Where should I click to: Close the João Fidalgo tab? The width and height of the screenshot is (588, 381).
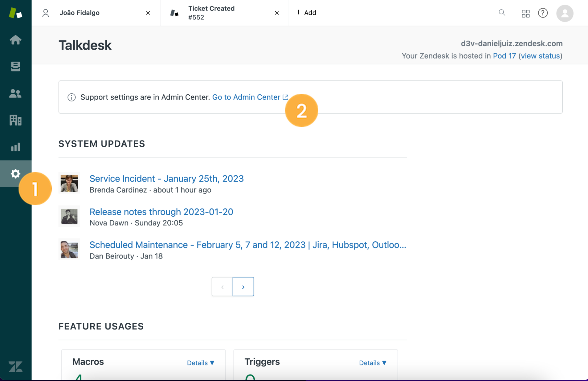(x=148, y=13)
